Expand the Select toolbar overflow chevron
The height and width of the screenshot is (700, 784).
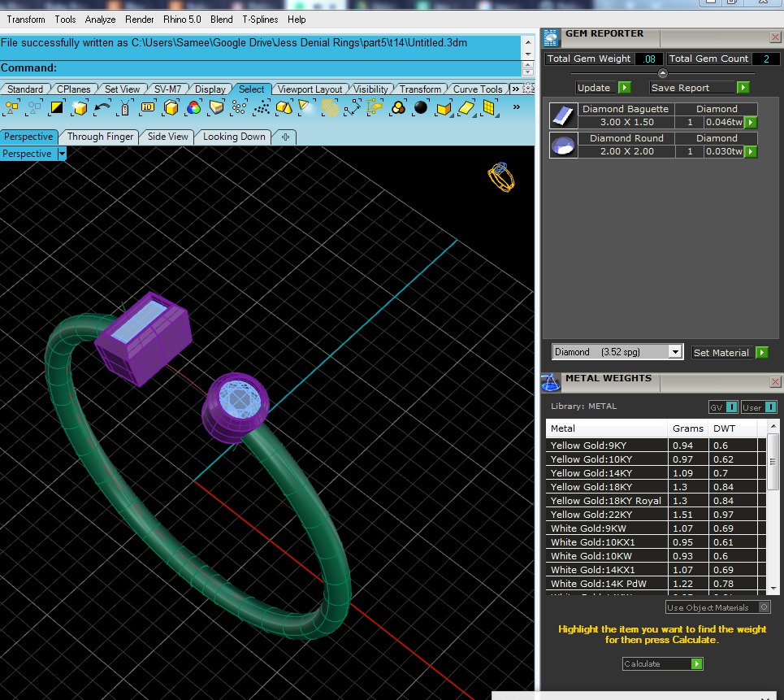tap(517, 107)
